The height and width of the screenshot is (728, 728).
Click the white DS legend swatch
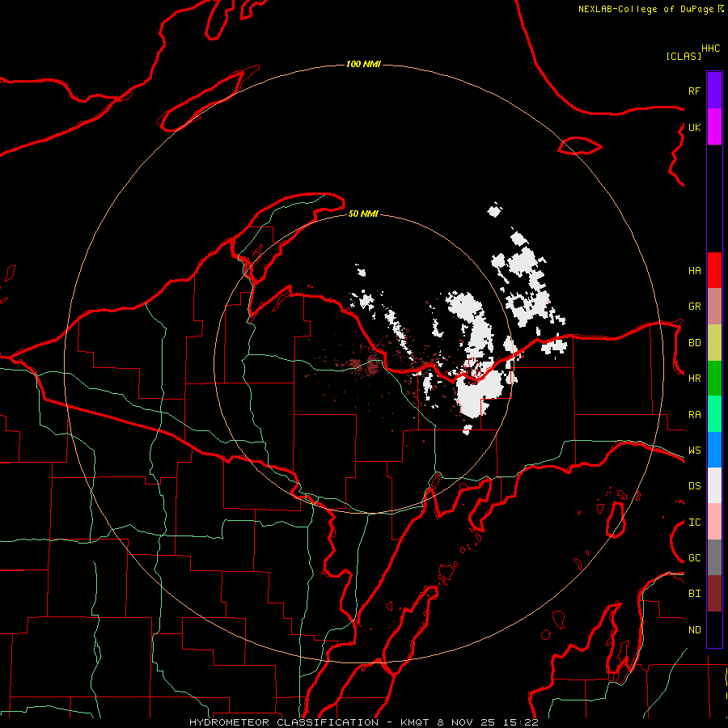point(714,485)
